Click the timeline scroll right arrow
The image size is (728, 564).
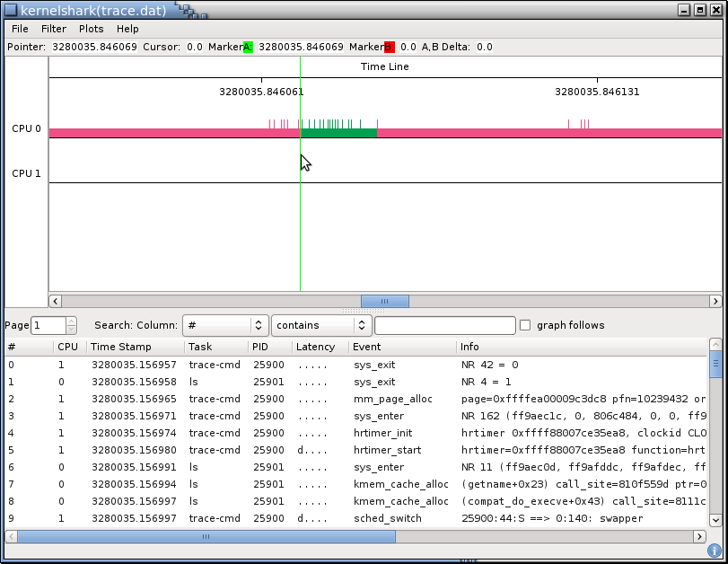click(x=715, y=301)
